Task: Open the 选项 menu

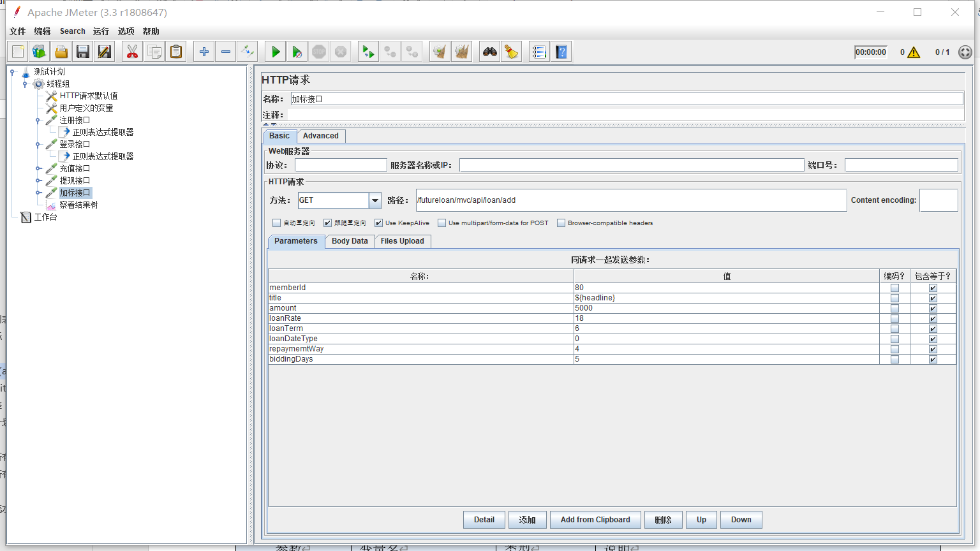Action: 126,31
